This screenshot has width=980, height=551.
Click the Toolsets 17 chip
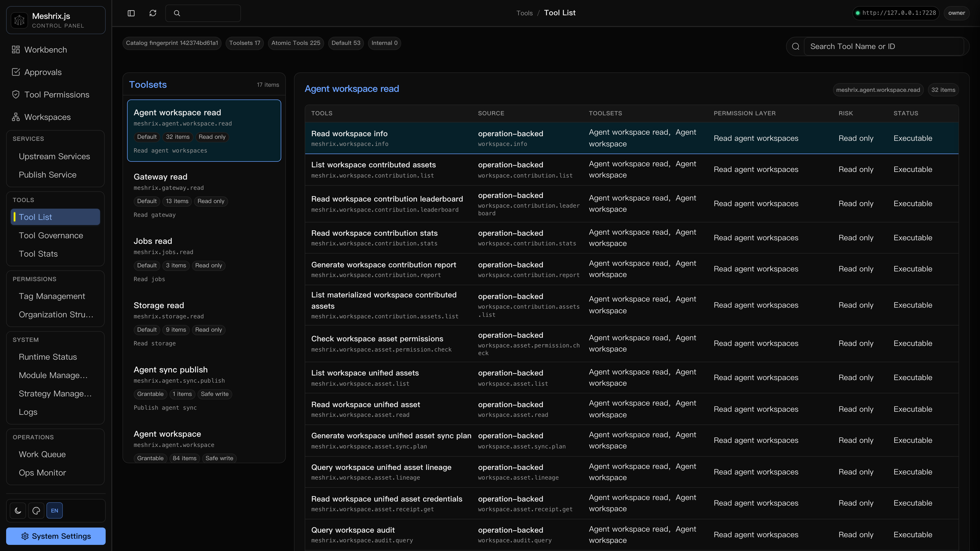pos(245,43)
